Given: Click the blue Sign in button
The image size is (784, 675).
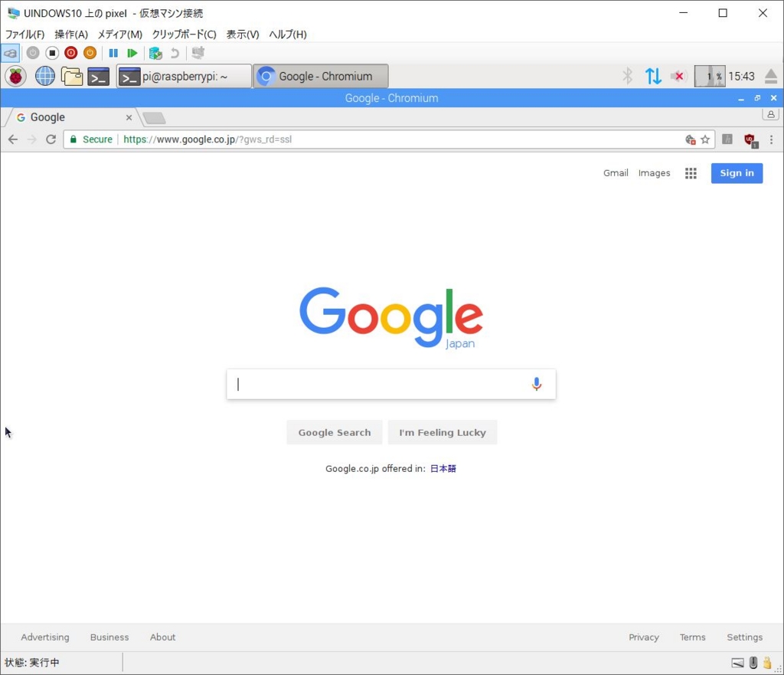Looking at the screenshot, I should [737, 173].
